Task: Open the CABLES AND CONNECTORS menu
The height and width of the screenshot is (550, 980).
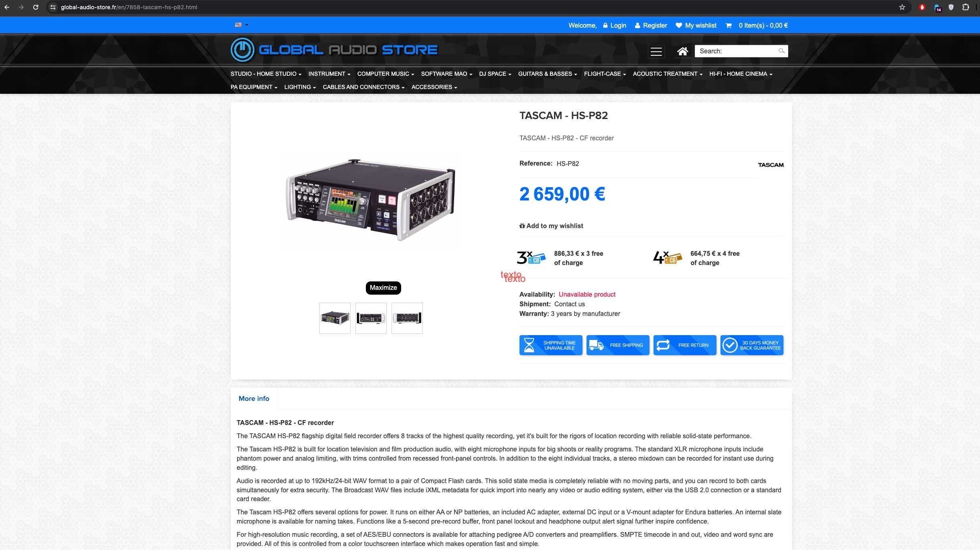Action: point(363,87)
